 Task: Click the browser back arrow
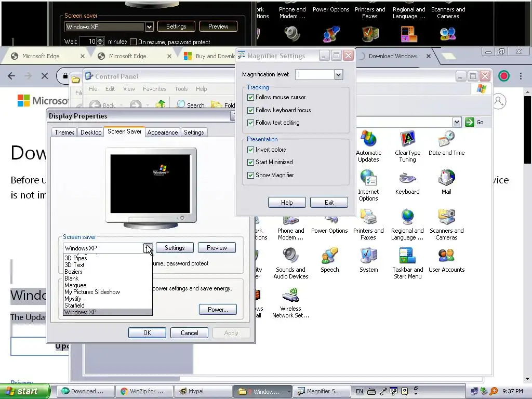click(x=11, y=76)
